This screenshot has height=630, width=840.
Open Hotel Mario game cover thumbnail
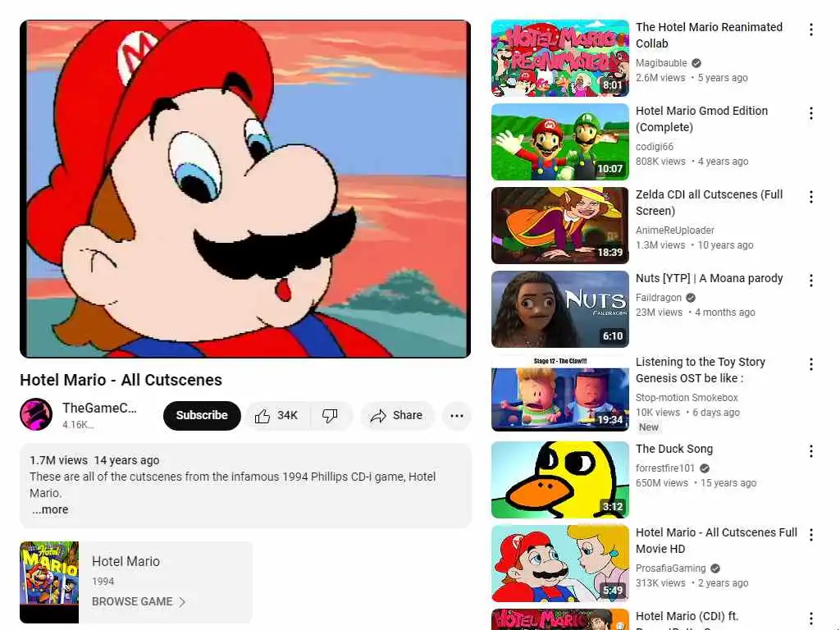pyautogui.click(x=49, y=582)
